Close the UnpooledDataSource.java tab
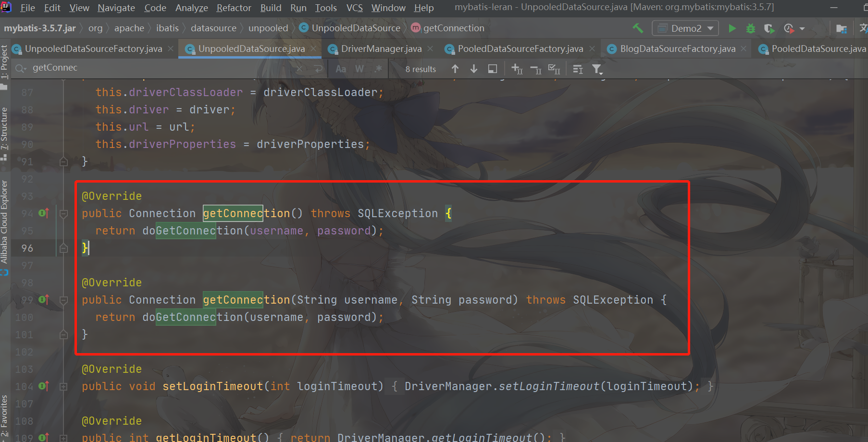 (313, 49)
